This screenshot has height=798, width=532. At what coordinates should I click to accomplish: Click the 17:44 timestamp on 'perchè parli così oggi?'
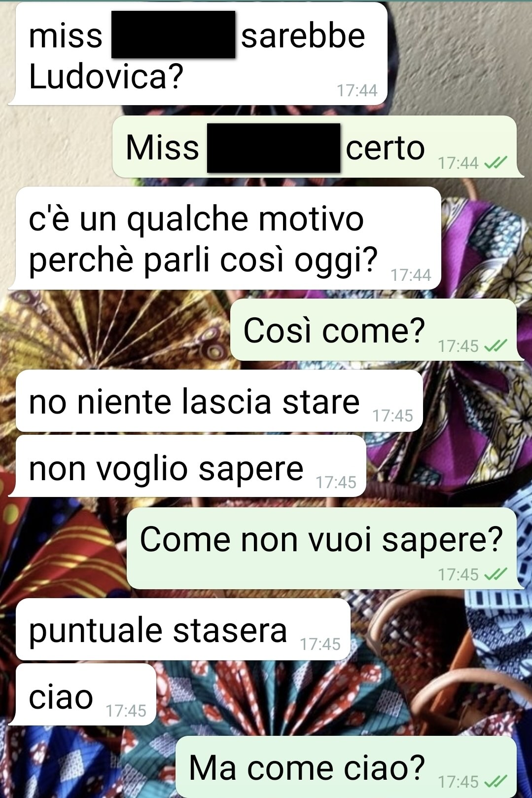point(411,275)
